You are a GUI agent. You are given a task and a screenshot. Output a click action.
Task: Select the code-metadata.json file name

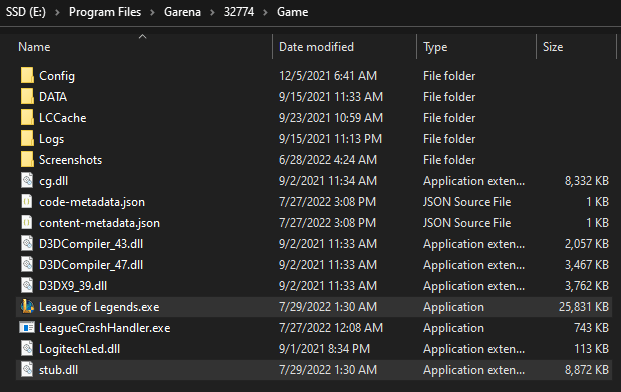pos(92,202)
